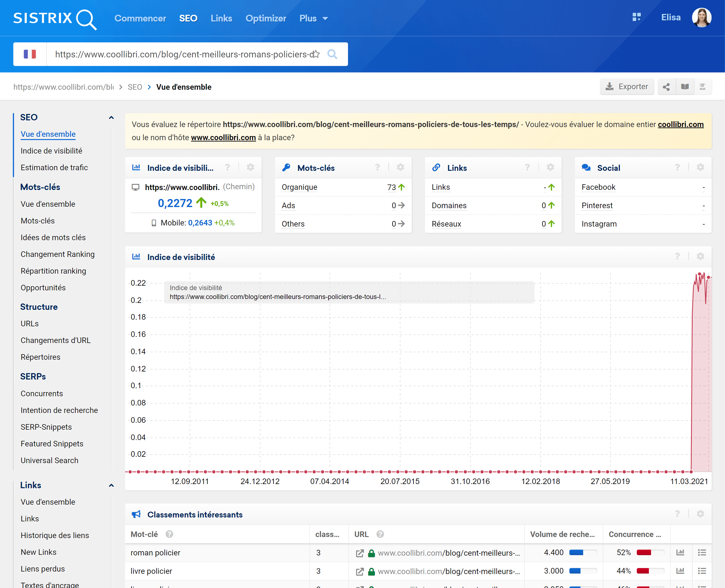Click help icon next to Mot-clé column

coord(170,534)
